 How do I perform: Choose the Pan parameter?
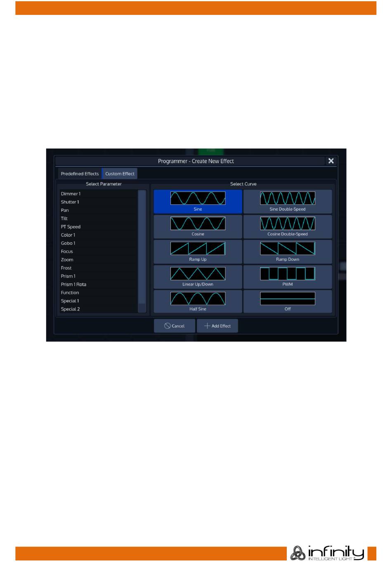point(65,210)
